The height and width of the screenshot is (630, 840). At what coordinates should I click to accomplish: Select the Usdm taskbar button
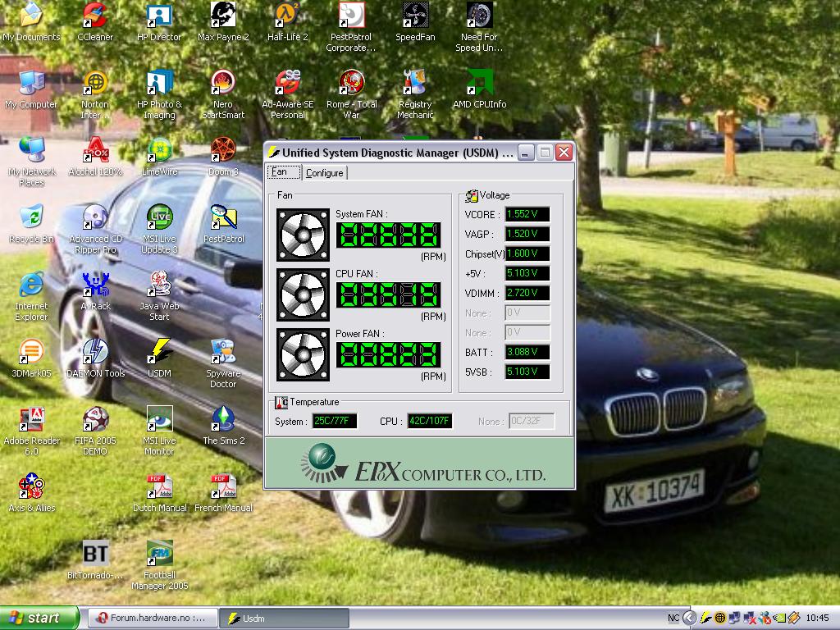tap(284, 619)
